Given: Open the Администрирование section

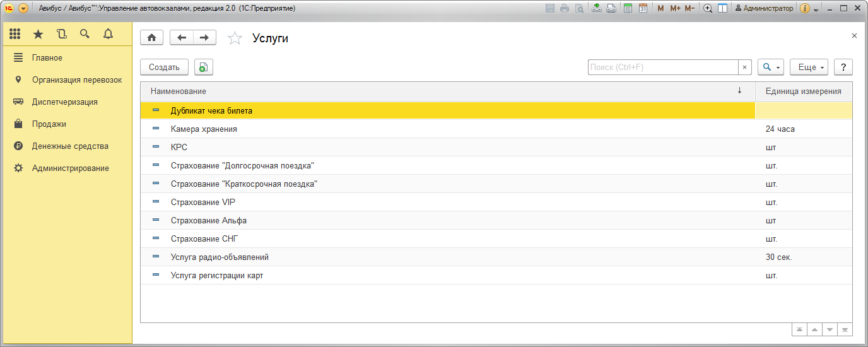Looking at the screenshot, I should tap(71, 168).
